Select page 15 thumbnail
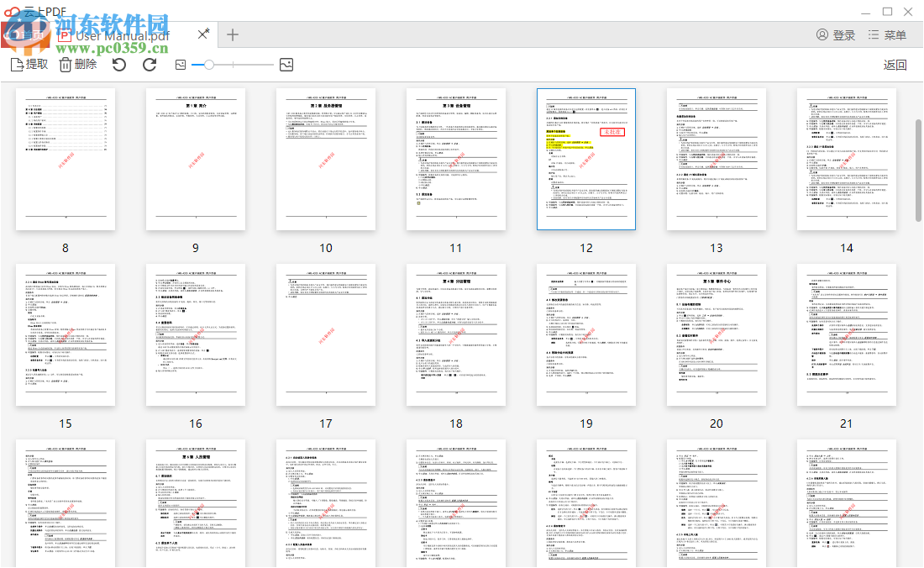 66,334
